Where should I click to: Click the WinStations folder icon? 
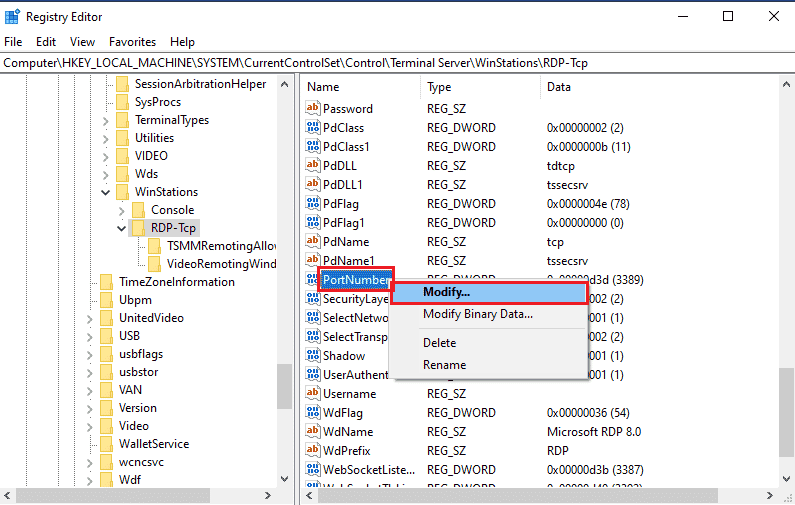tap(122, 192)
